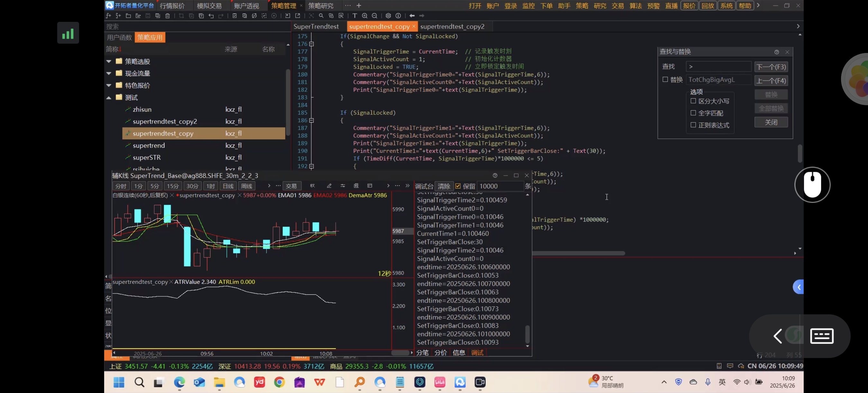Click the undo arrow icon in toolbar
This screenshot has height=393, width=868.
(x=211, y=16)
